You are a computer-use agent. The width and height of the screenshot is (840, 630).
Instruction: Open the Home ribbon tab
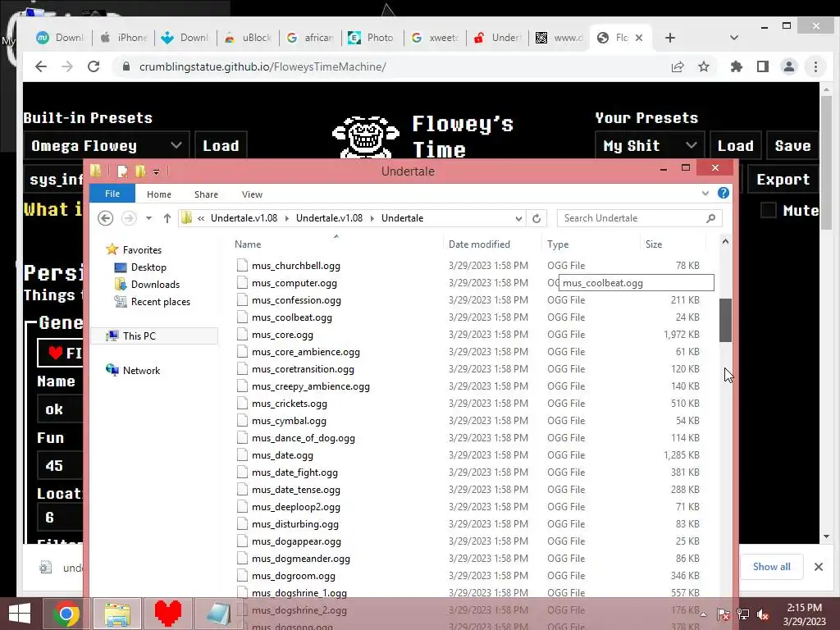pyautogui.click(x=159, y=194)
